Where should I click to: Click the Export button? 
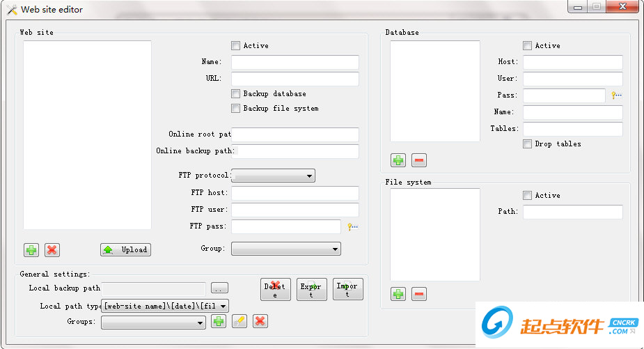312,289
